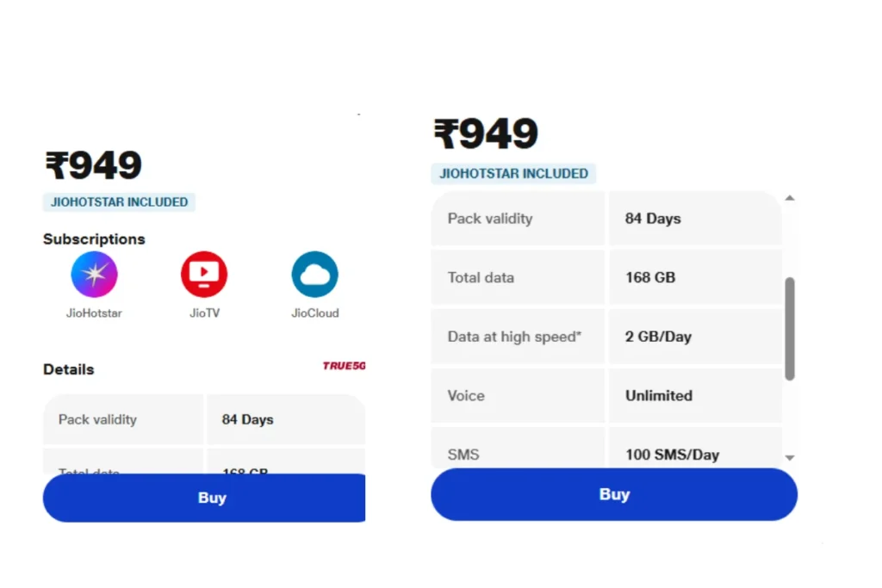Select the 100 SMS/Day row

606,448
